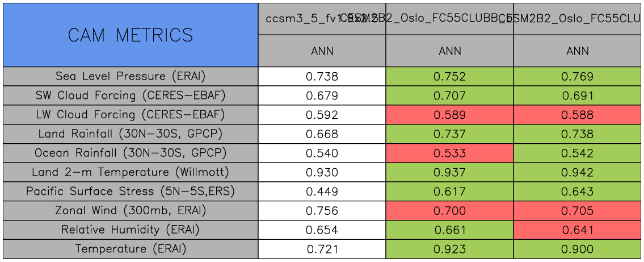
Task: Select the Relative Humidity (ERAI) row label
Action: (x=131, y=230)
